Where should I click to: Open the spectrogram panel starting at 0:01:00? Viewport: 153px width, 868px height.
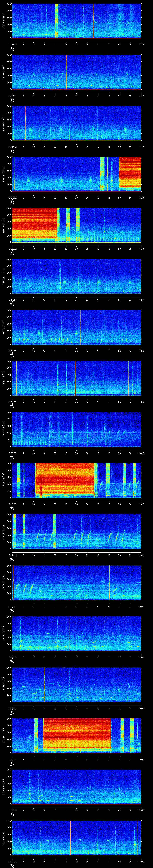pos(77,21)
